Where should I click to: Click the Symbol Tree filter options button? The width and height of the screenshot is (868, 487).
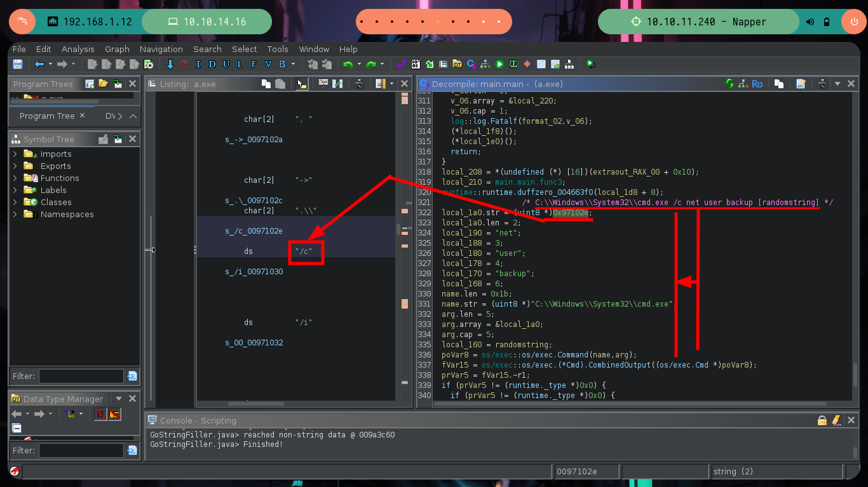[x=132, y=376]
